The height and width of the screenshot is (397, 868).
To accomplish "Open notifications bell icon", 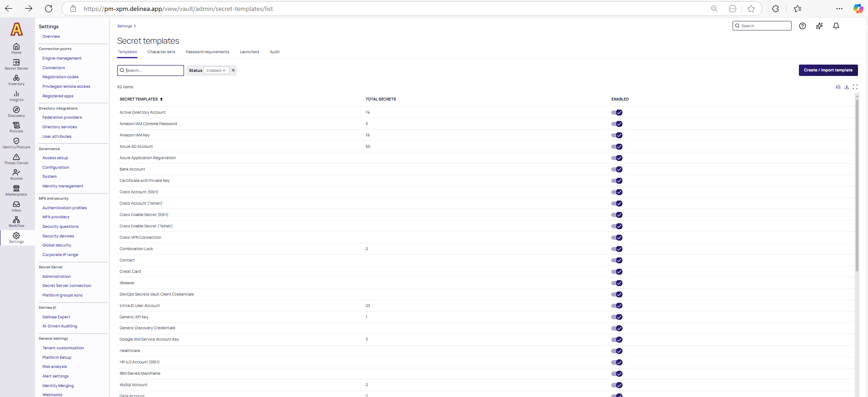I will (836, 26).
